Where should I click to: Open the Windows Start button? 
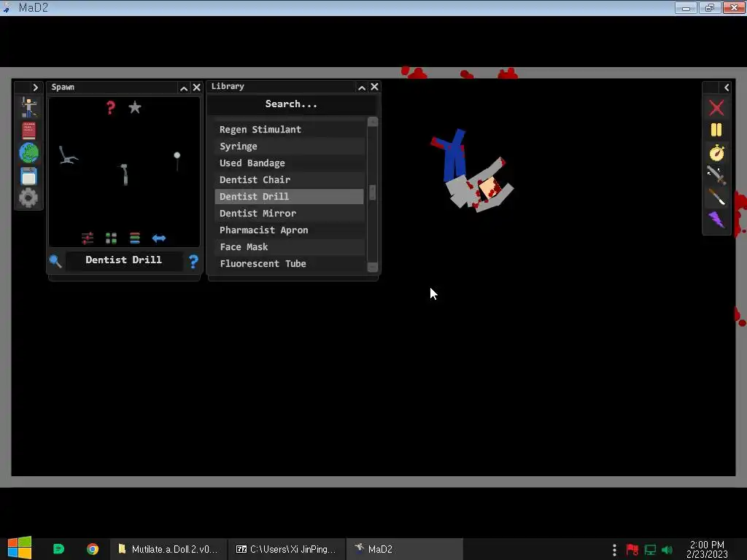tap(19, 548)
